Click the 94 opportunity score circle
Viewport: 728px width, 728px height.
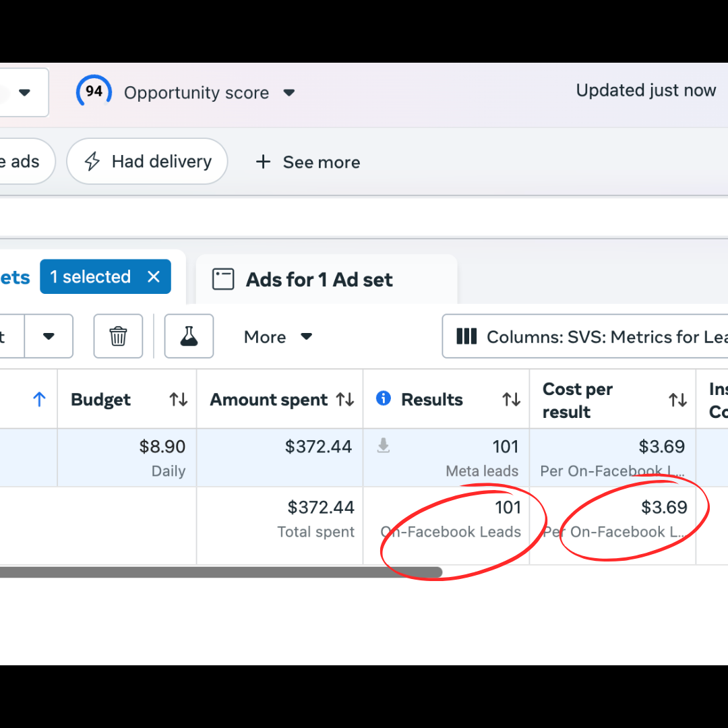coord(94,92)
